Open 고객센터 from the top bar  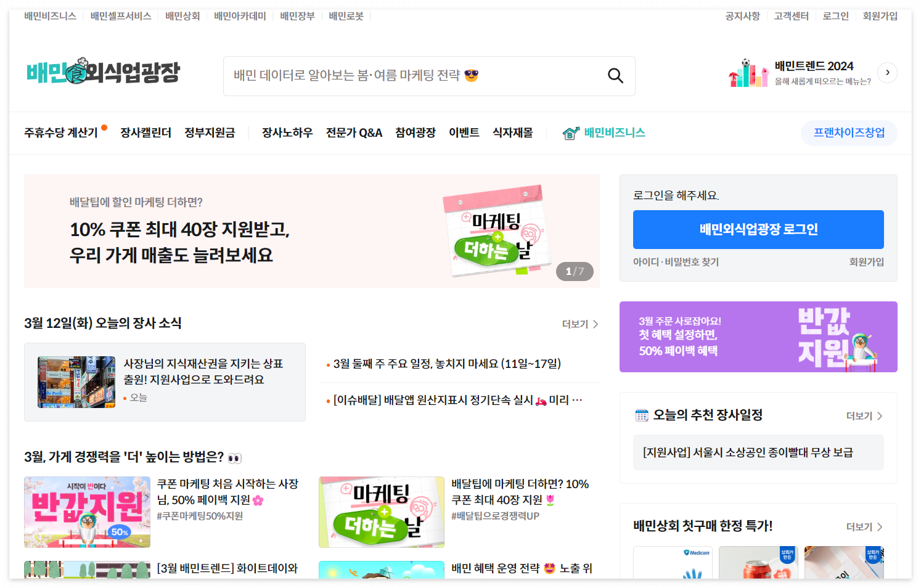coord(789,15)
